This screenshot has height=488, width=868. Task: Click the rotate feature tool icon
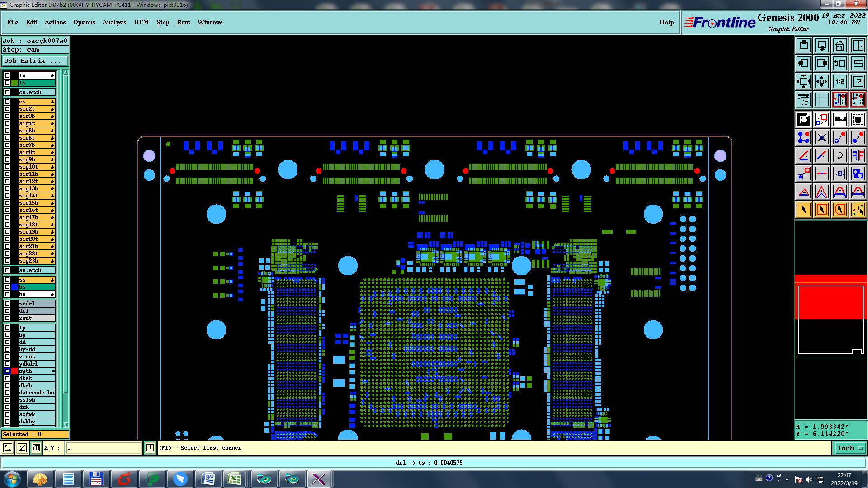tap(840, 155)
